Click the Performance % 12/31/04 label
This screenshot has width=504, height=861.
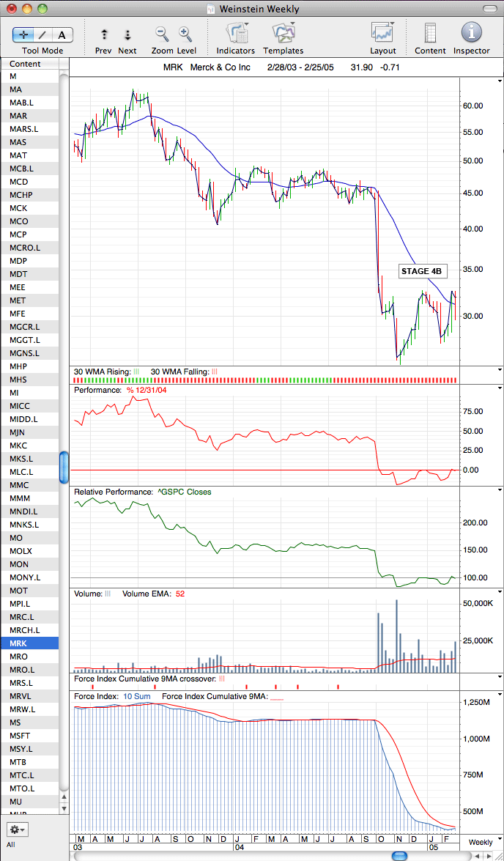120,390
